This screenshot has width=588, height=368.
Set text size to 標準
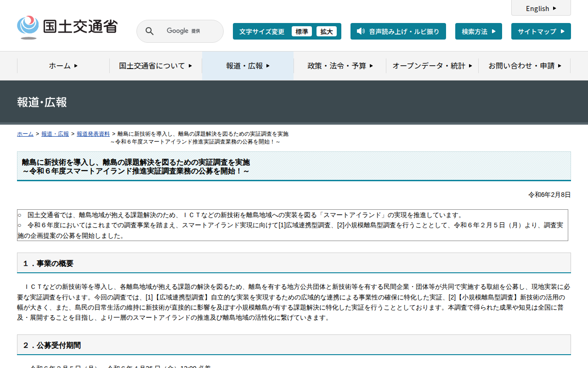pos(302,31)
